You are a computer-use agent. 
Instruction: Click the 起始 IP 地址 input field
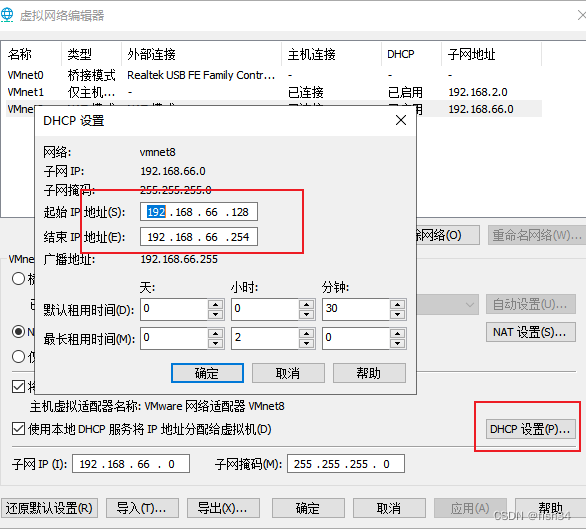[199, 212]
